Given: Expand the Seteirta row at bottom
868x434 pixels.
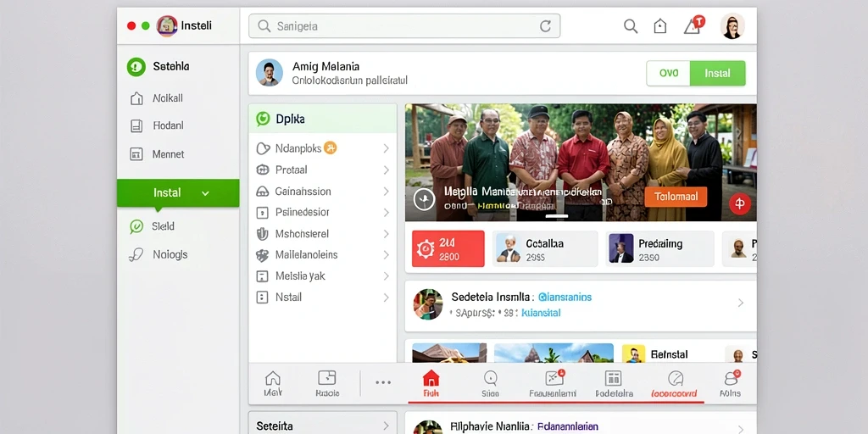Looking at the screenshot, I should click(x=323, y=424).
